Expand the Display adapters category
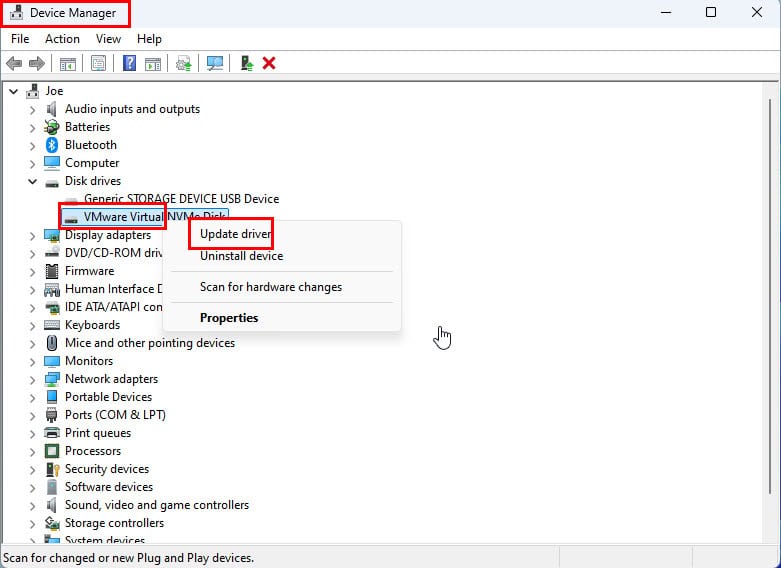 32,235
